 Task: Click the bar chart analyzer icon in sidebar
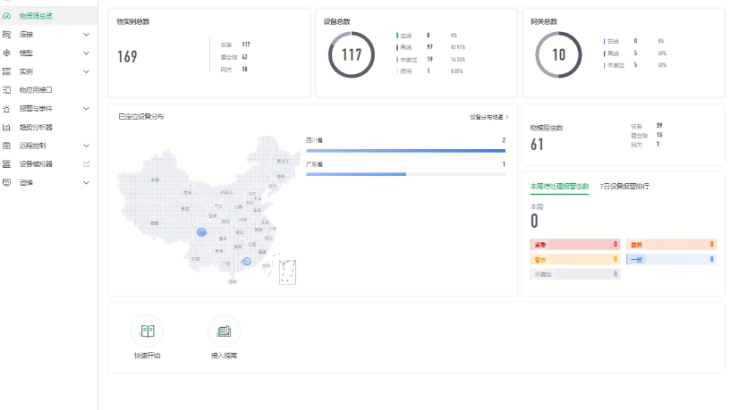click(8, 127)
